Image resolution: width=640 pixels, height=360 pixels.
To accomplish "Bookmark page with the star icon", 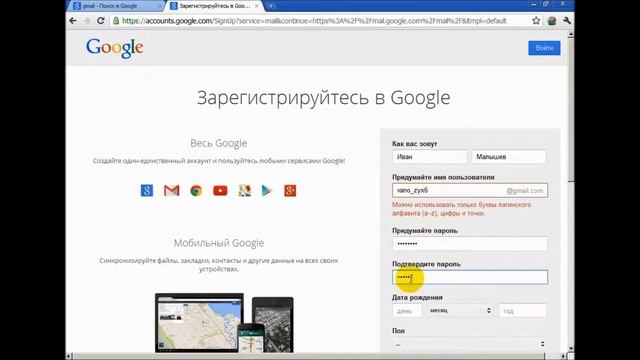I will point(536,20).
